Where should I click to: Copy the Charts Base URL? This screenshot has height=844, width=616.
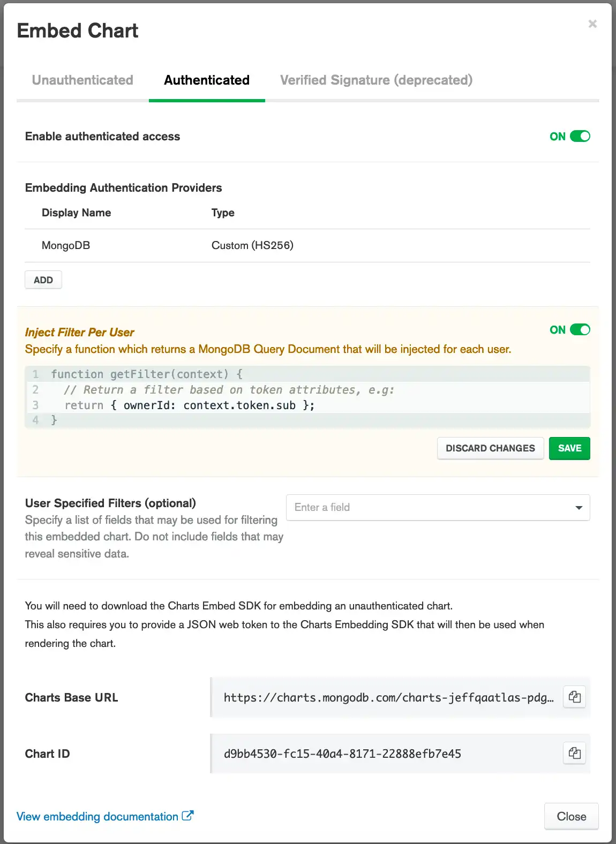tap(574, 697)
